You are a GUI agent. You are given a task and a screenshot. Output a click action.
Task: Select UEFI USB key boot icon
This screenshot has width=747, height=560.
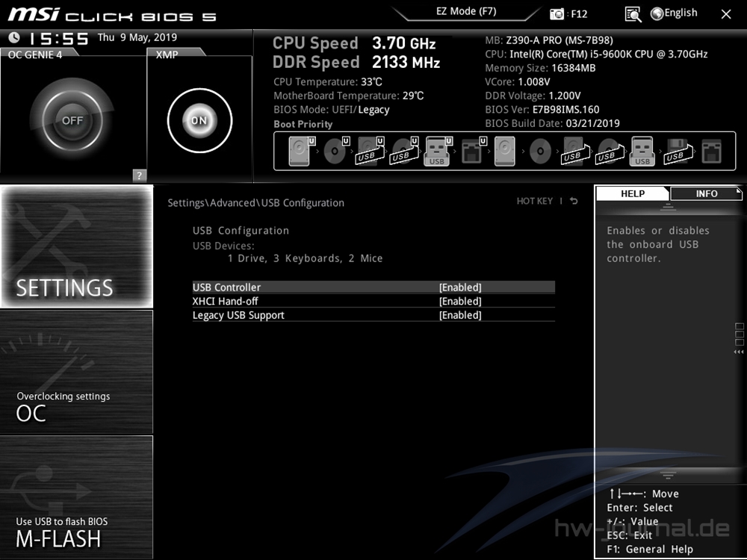click(438, 151)
